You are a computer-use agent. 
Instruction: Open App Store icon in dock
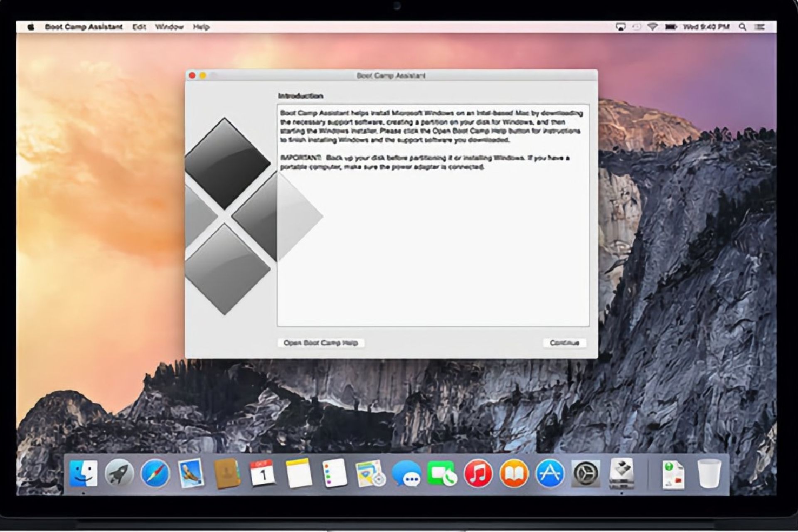[x=550, y=474]
